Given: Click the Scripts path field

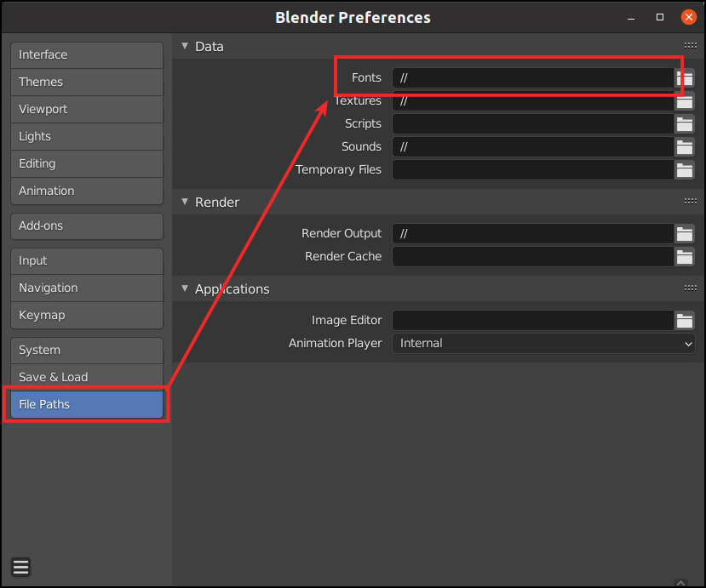Looking at the screenshot, I should 533,123.
